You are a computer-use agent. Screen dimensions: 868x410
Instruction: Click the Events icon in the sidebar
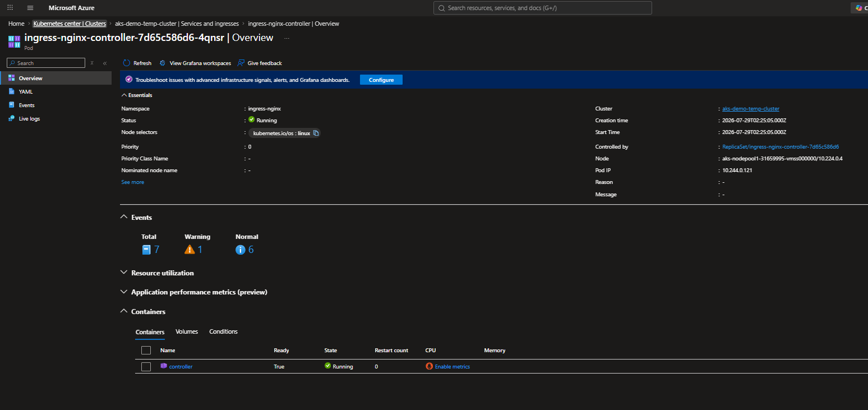point(12,105)
